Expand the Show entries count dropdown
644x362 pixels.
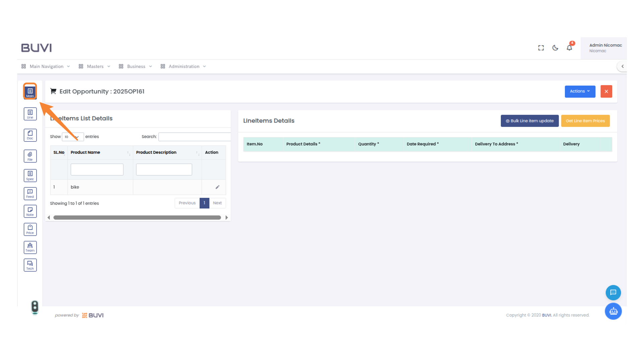(x=72, y=137)
